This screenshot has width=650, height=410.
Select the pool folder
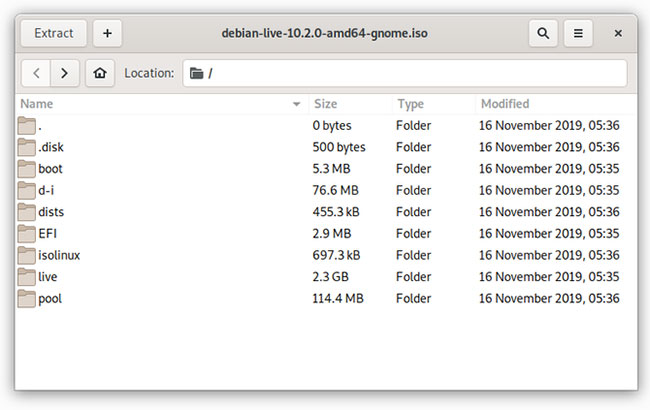[50, 298]
